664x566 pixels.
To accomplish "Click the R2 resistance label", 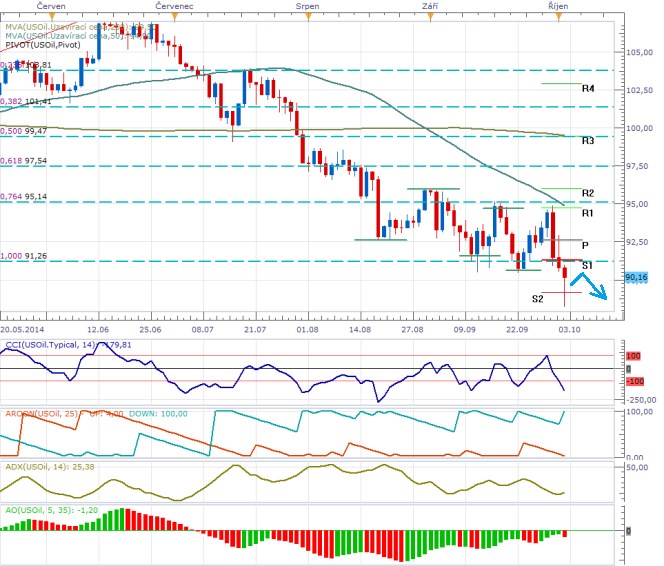I will coord(589,193).
